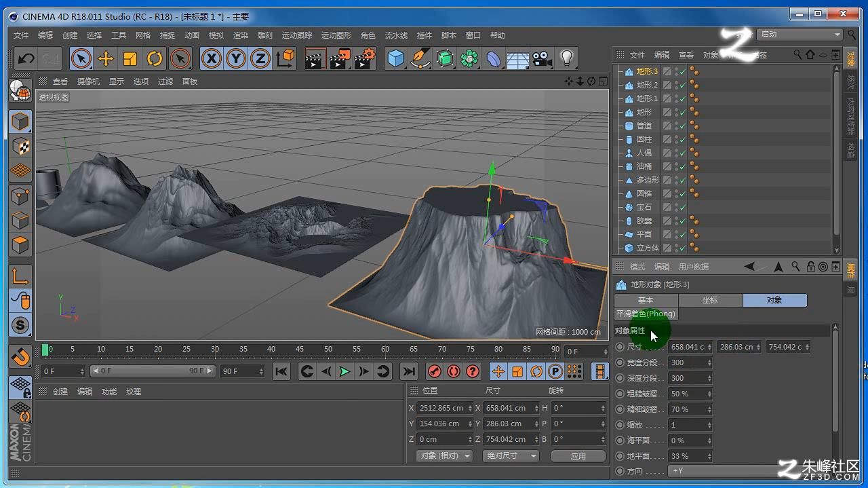This screenshot has height=488, width=868.
Task: Open 对象 (相对) dropdown
Action: (x=444, y=456)
